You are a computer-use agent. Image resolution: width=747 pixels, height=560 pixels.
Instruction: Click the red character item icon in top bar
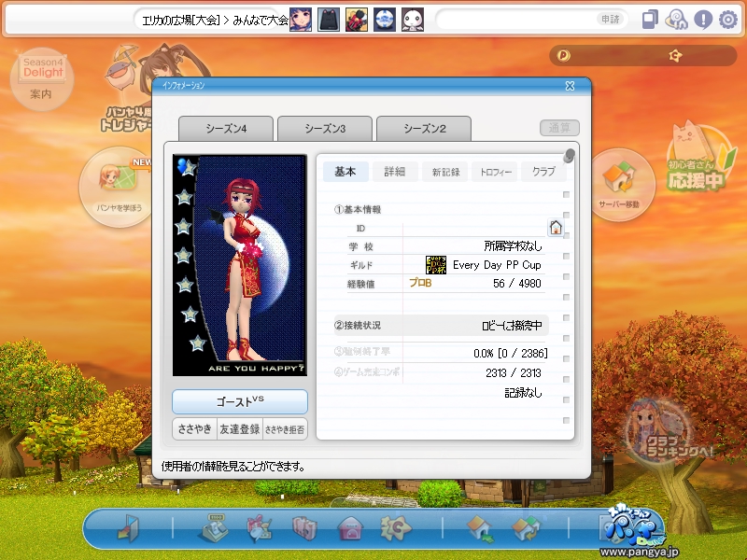coord(357,20)
